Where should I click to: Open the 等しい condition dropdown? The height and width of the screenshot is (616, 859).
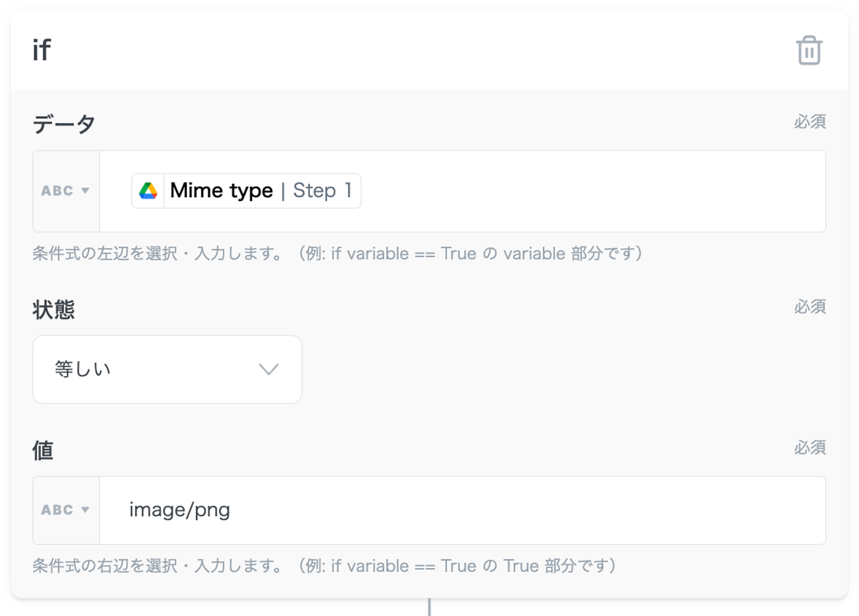point(167,369)
